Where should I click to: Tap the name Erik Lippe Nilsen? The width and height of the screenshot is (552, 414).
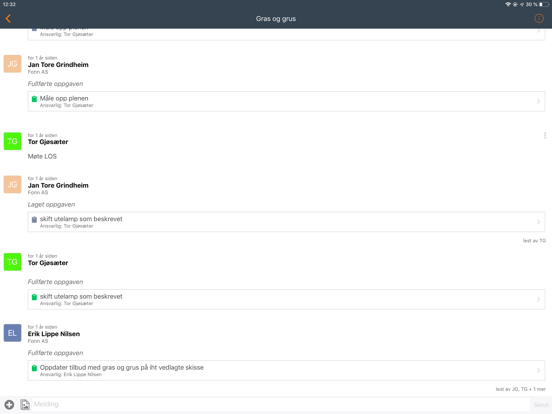[x=54, y=334]
